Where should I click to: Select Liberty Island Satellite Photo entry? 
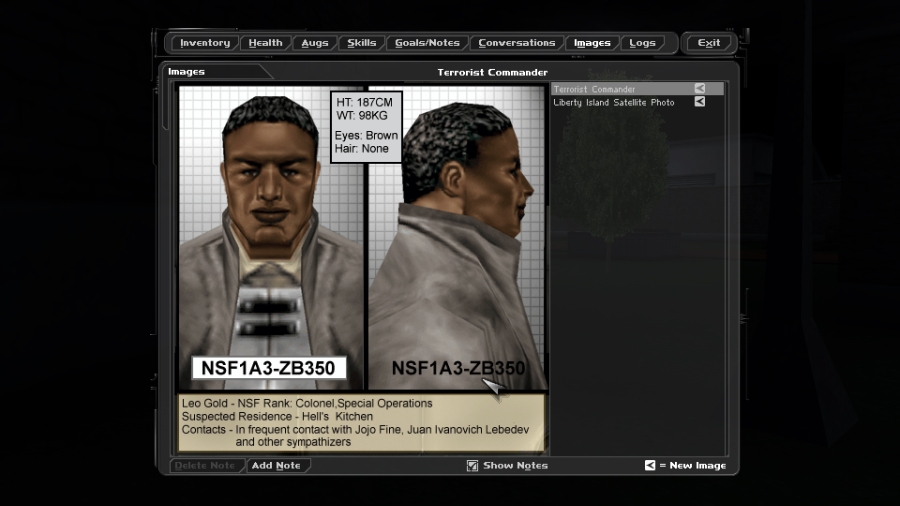click(637, 102)
